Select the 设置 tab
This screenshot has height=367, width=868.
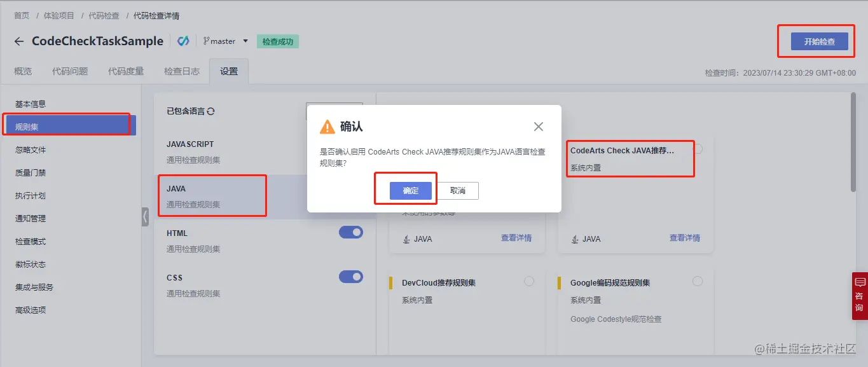pos(229,71)
